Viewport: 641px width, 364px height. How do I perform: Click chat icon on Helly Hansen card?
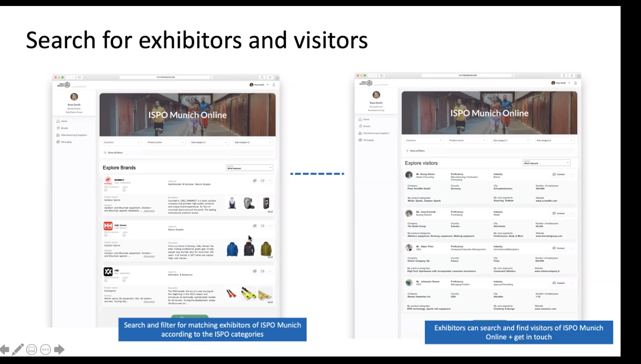pyautogui.click(x=255, y=226)
